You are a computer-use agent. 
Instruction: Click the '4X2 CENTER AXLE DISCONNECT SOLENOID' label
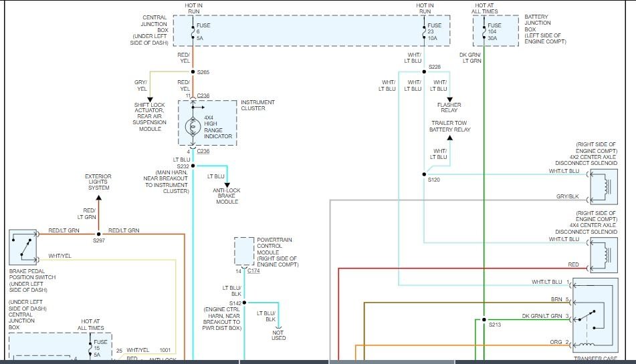tap(586, 160)
